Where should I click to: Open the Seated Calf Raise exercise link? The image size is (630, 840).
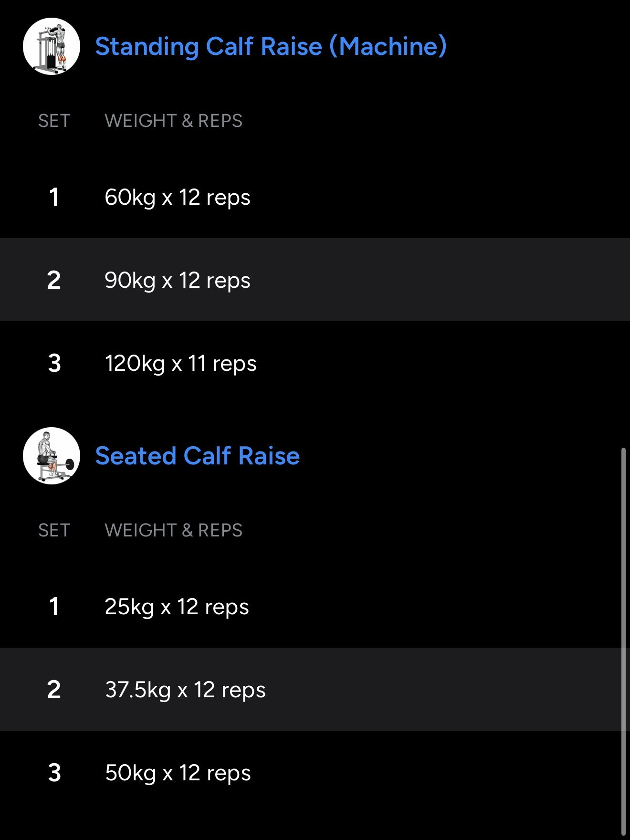198,456
